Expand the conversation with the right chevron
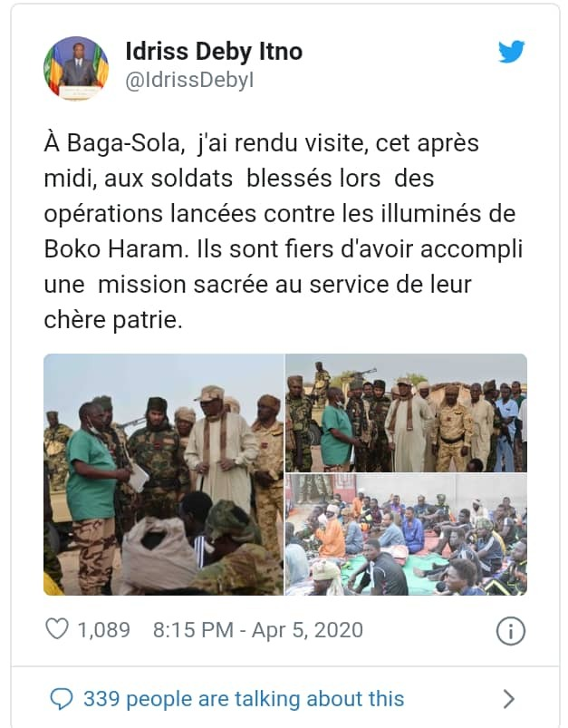This screenshot has height=728, width=568. pos(508,698)
